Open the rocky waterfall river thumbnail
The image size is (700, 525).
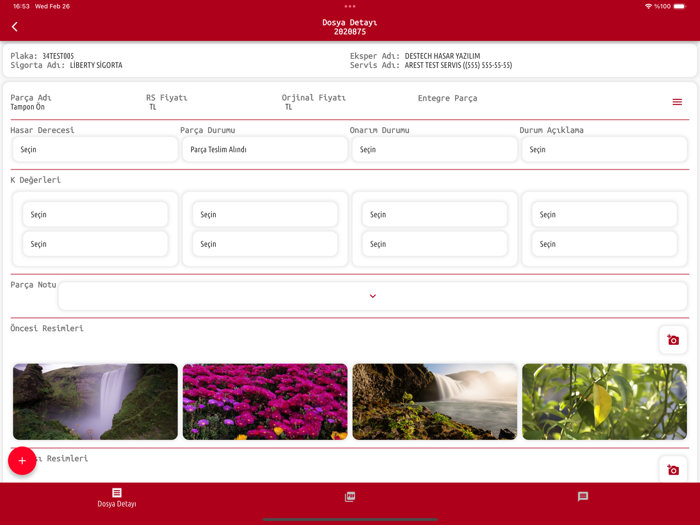435,401
